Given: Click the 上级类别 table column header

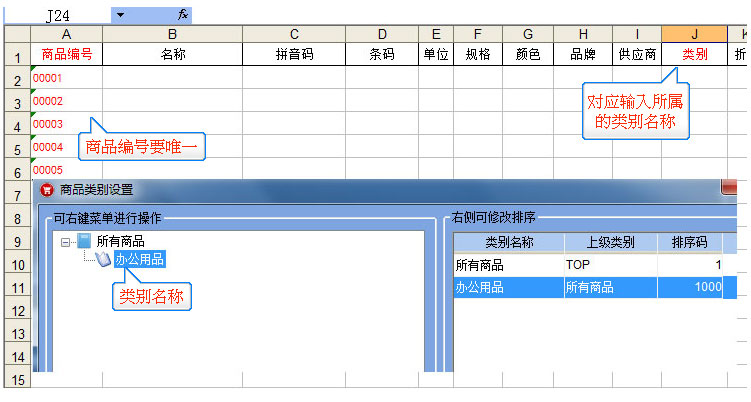Looking at the screenshot, I should (x=610, y=243).
